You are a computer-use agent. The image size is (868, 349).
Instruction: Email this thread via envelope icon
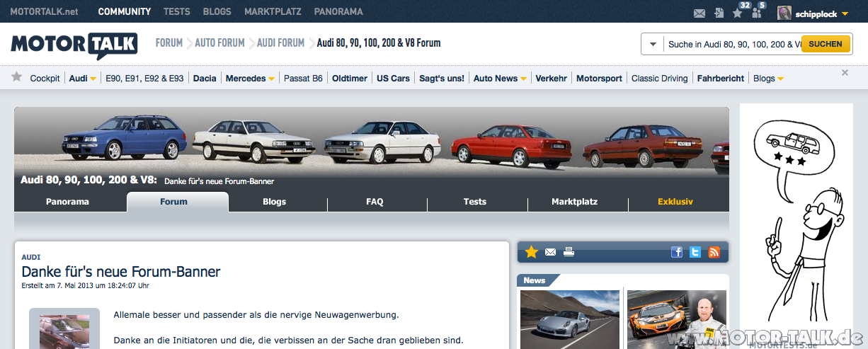(551, 252)
